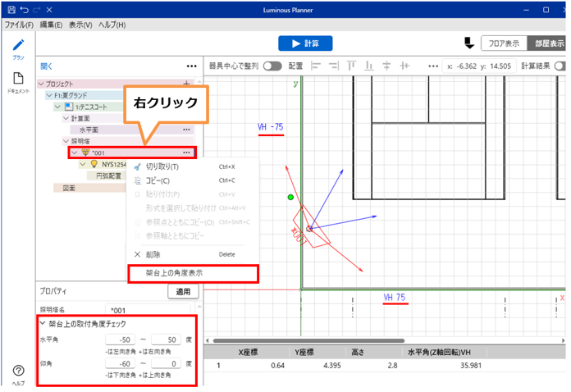Collapse 架台上の取付角度チェック section
Screen dimensions: 571x392
[42, 324]
